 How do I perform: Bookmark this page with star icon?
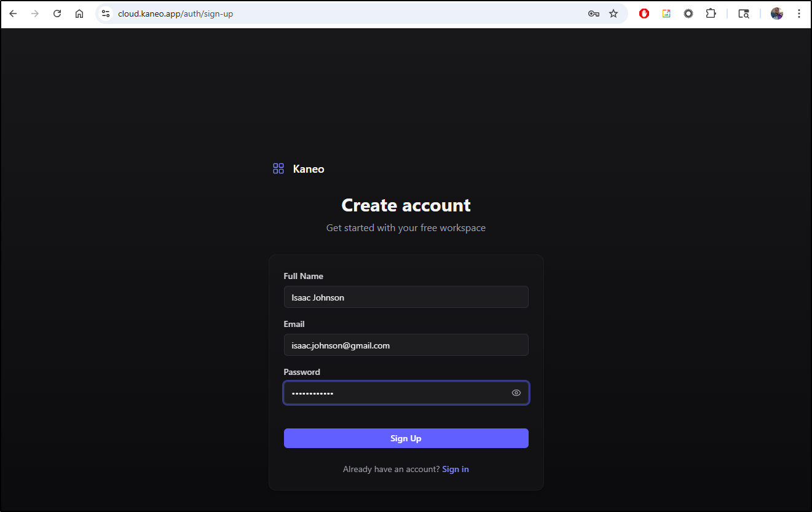click(613, 14)
